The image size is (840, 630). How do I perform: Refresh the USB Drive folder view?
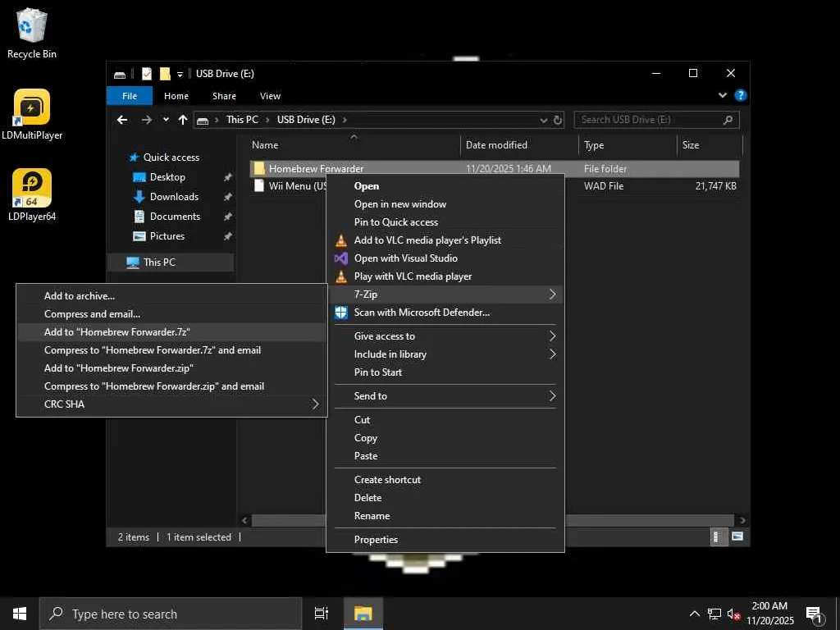tap(558, 120)
